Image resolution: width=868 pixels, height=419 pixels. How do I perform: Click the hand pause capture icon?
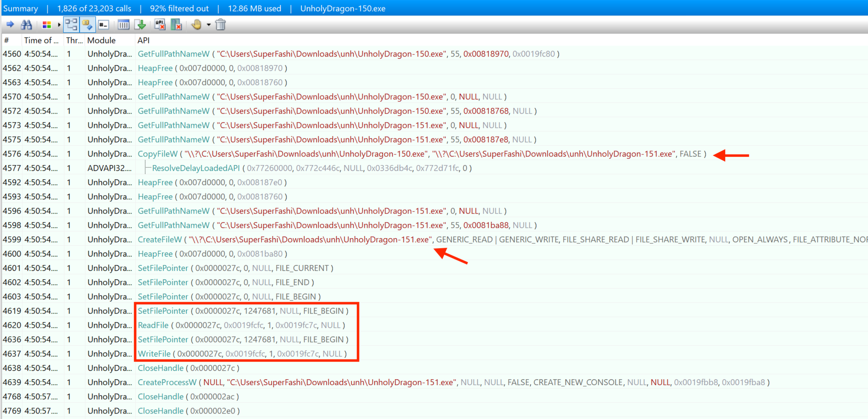[196, 25]
